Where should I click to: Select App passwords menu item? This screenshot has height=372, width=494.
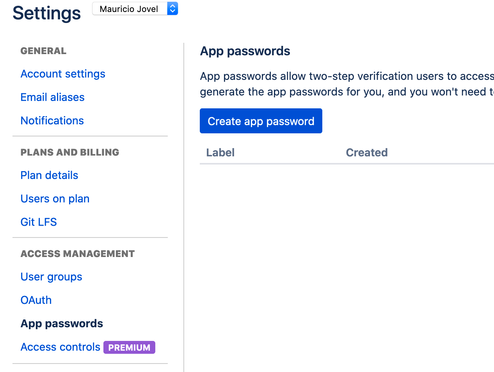coord(62,323)
